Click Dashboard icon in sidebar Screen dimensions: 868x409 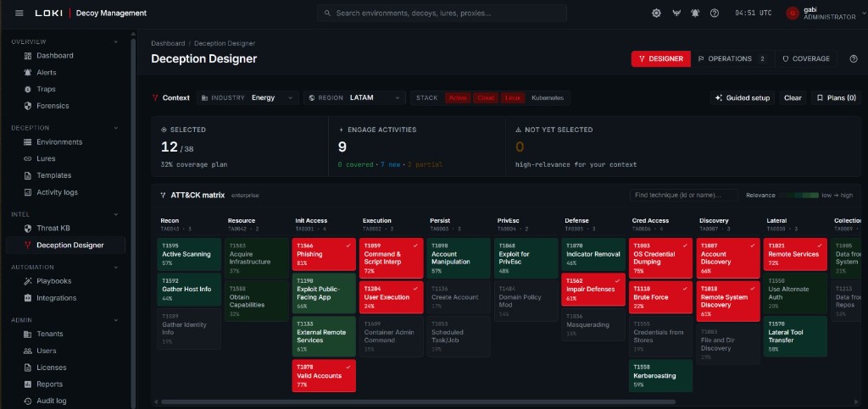28,56
